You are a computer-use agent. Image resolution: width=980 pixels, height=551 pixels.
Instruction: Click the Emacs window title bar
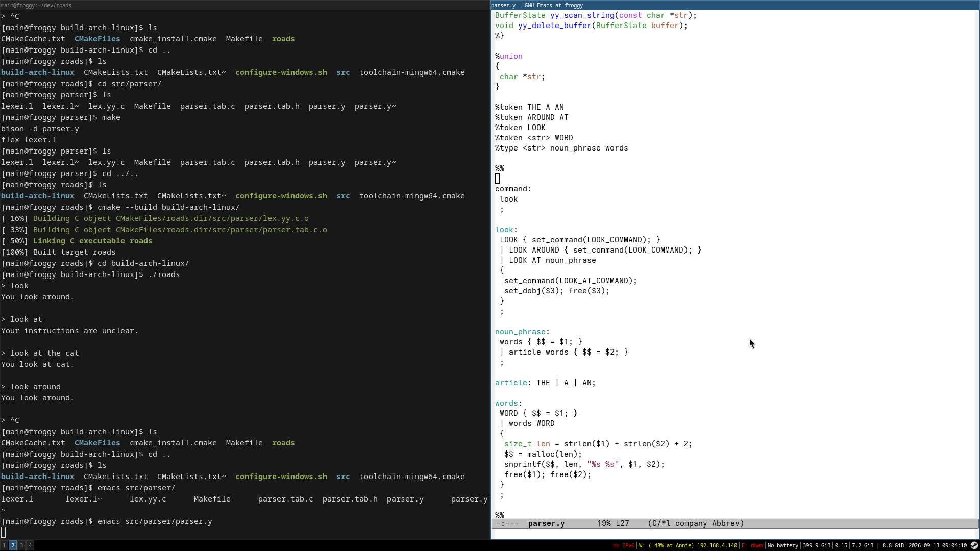click(735, 5)
